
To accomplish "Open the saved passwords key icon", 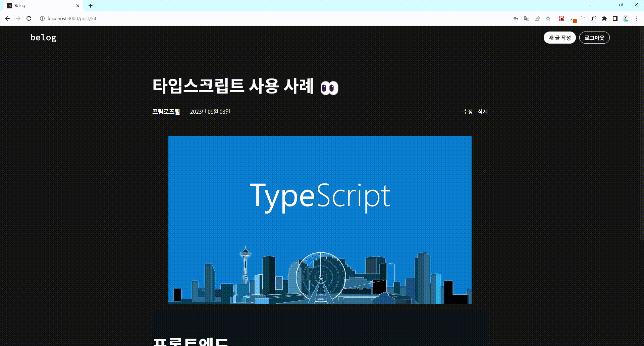I will coord(516,18).
